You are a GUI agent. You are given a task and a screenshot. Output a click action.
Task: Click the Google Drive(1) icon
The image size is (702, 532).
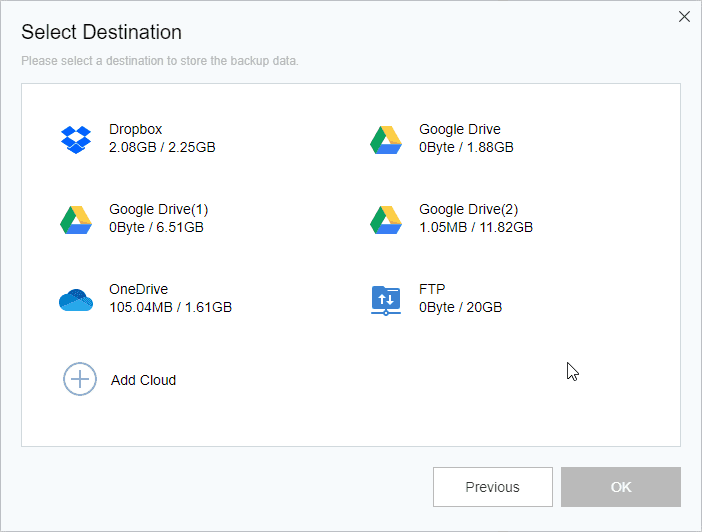click(76, 220)
